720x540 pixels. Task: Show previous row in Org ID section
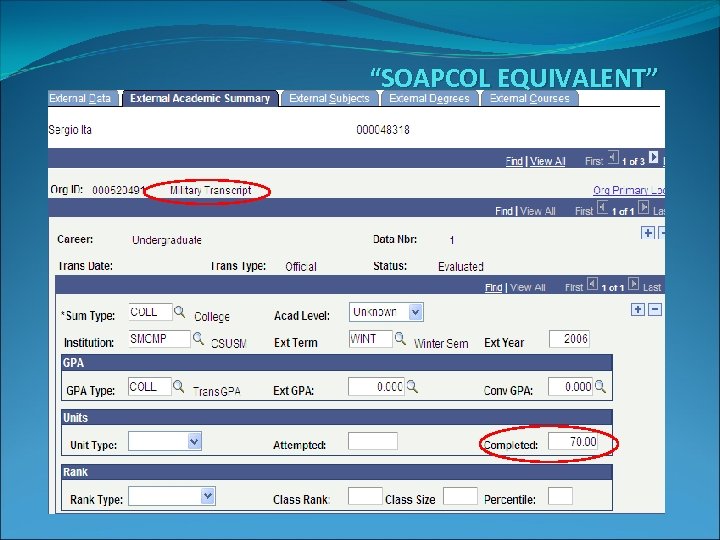tap(602, 208)
